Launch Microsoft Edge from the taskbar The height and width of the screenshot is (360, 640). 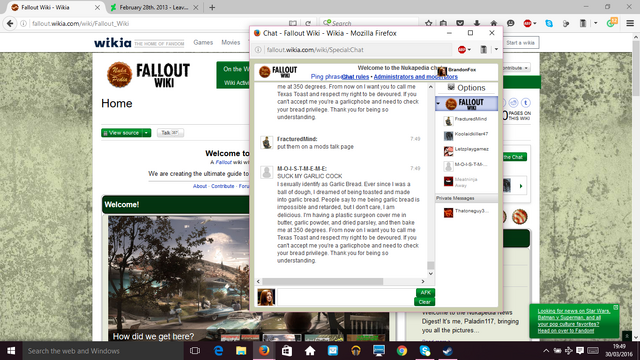coord(218,351)
